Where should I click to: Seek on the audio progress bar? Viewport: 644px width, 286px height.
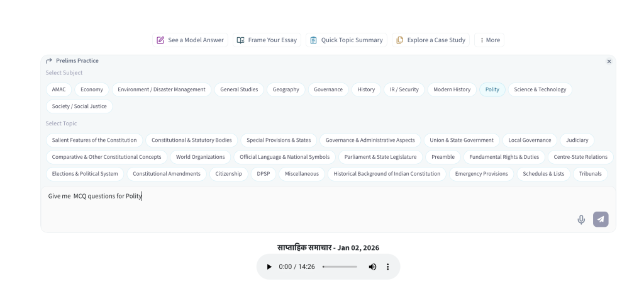(x=340, y=267)
